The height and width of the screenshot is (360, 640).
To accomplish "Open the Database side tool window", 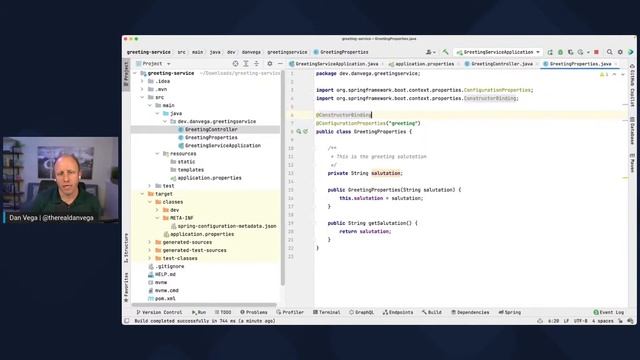I will (x=632, y=131).
